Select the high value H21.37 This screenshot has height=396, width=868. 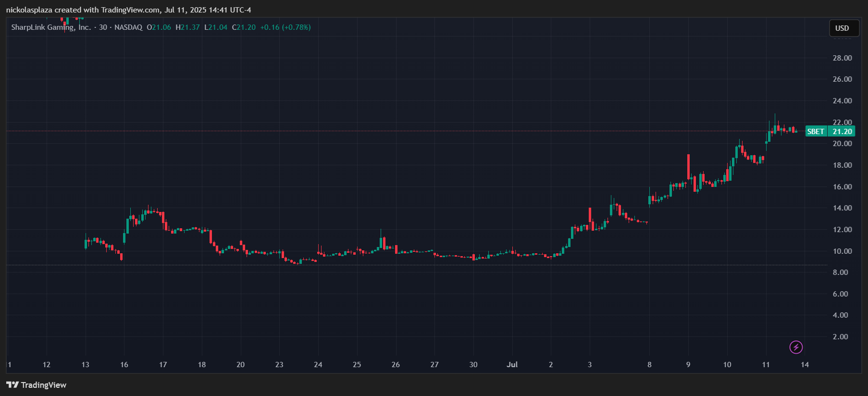pyautogui.click(x=187, y=27)
